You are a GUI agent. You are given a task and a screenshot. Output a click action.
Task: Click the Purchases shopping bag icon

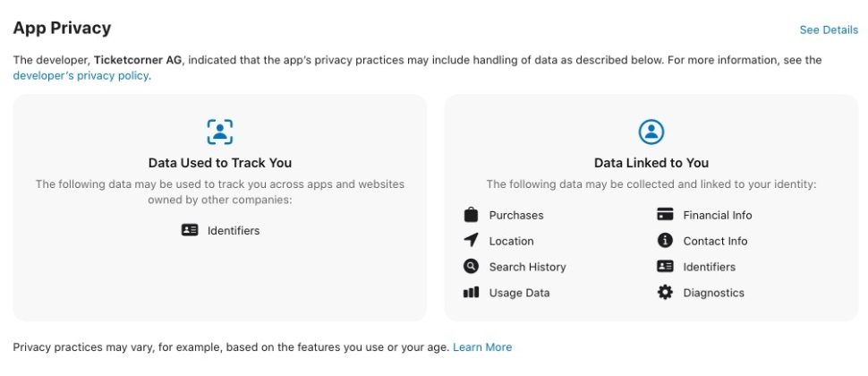pyautogui.click(x=471, y=215)
